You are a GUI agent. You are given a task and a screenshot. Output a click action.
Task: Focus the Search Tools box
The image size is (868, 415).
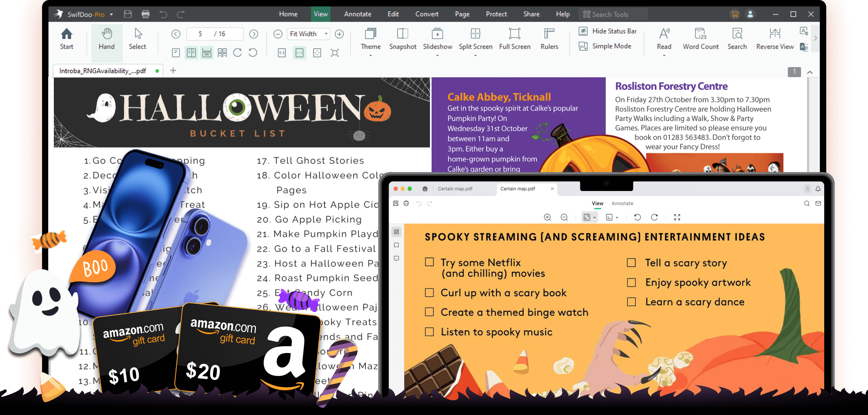coord(613,14)
